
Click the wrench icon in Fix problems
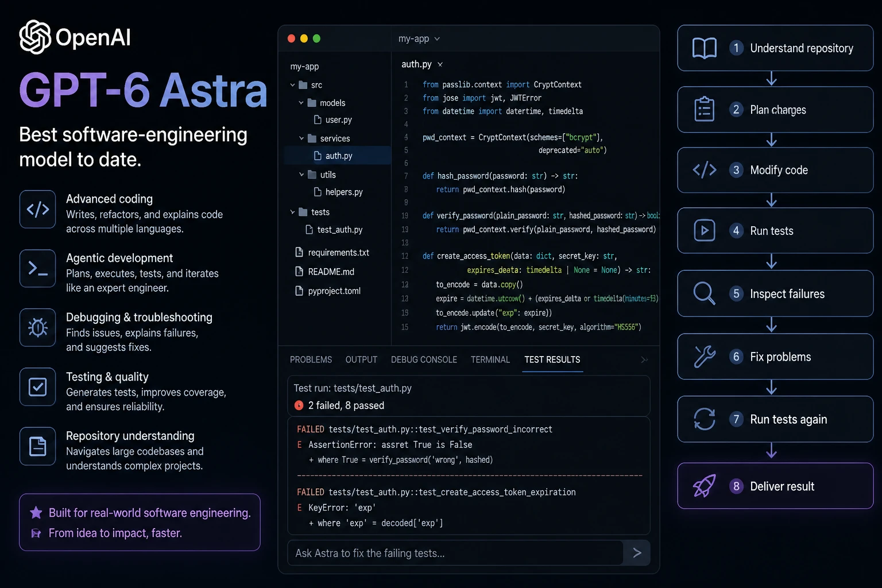click(x=705, y=357)
